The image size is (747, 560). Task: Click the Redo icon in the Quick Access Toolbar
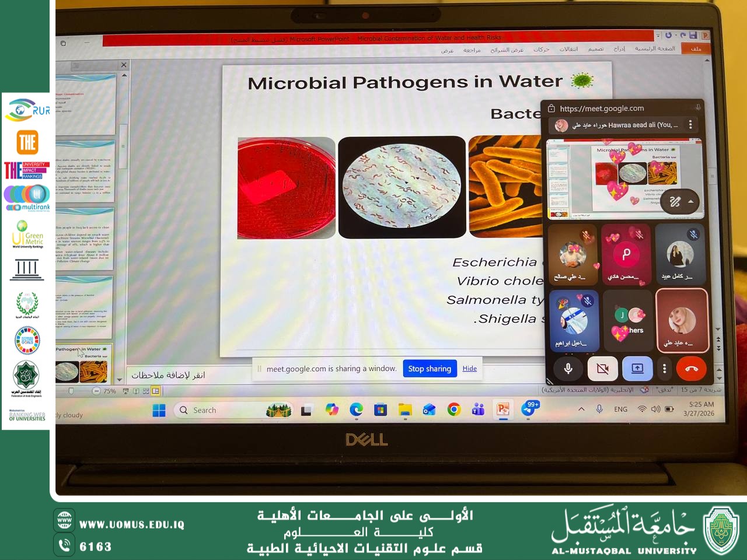(x=683, y=35)
